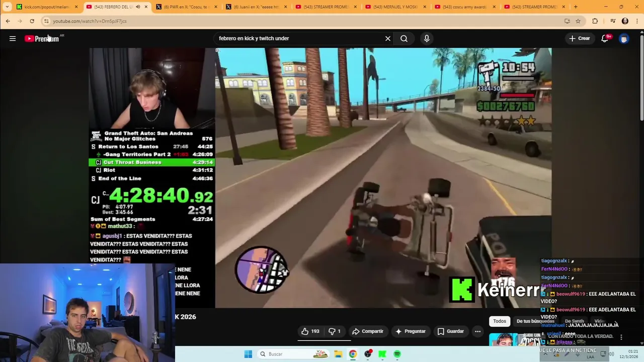Switch to the Juanii en X tab

256,7
